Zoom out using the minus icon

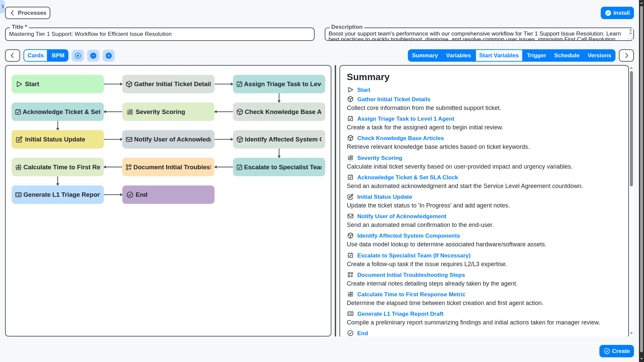[93, 55]
